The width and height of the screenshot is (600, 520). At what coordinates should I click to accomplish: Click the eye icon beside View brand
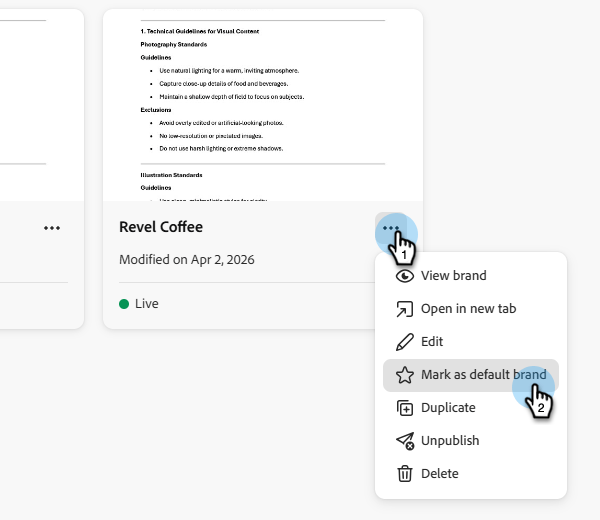coord(405,276)
